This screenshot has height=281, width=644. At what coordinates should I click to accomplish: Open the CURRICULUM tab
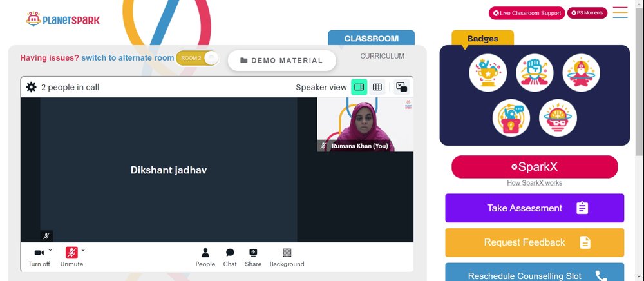tap(382, 56)
